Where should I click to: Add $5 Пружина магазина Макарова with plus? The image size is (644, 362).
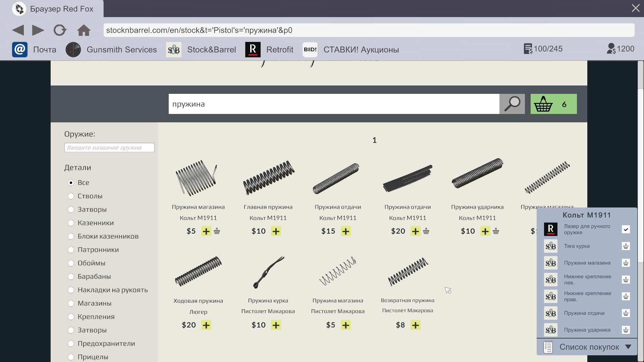tap(346, 325)
